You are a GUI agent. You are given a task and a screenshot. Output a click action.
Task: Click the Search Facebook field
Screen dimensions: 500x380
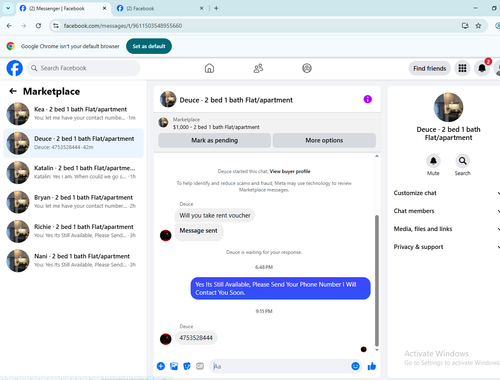pyautogui.click(x=83, y=68)
